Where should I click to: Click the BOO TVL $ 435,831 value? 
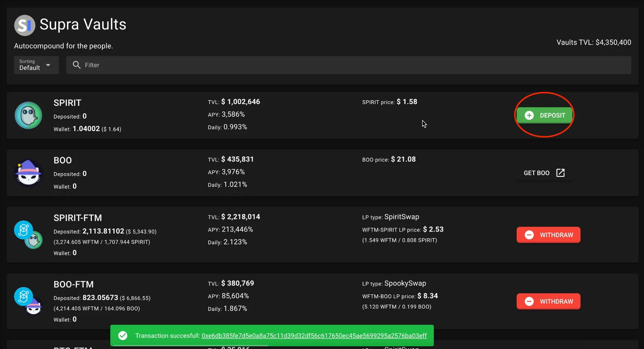(237, 159)
